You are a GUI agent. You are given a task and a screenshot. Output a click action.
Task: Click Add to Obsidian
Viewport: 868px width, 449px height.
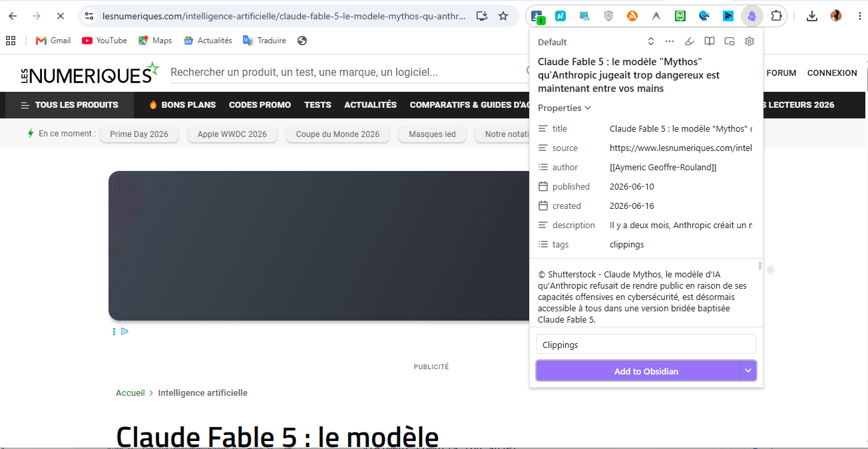(638, 371)
